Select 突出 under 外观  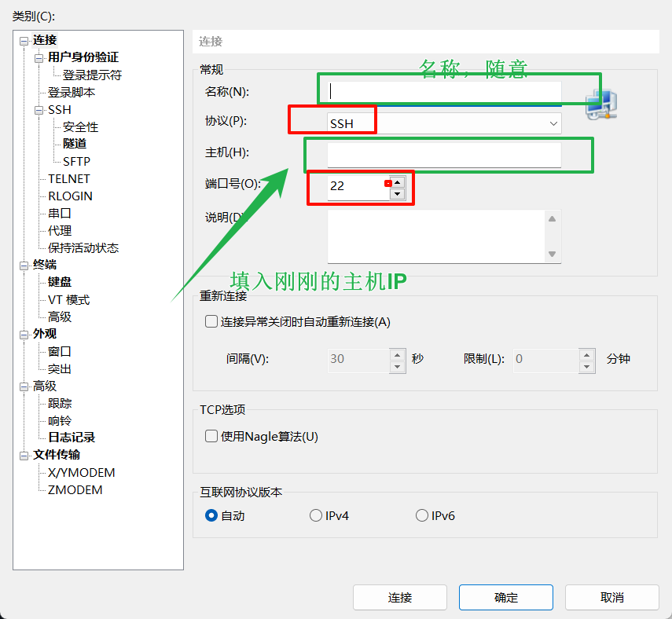[x=60, y=369]
